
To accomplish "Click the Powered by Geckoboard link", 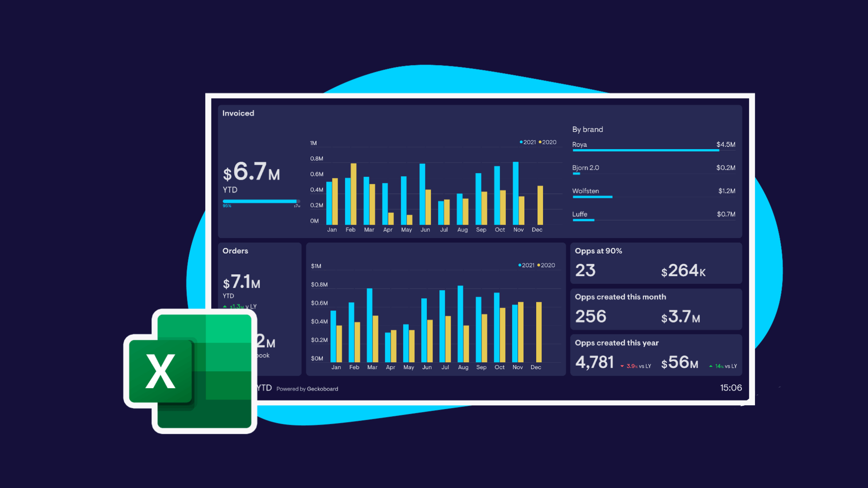I will pos(307,389).
